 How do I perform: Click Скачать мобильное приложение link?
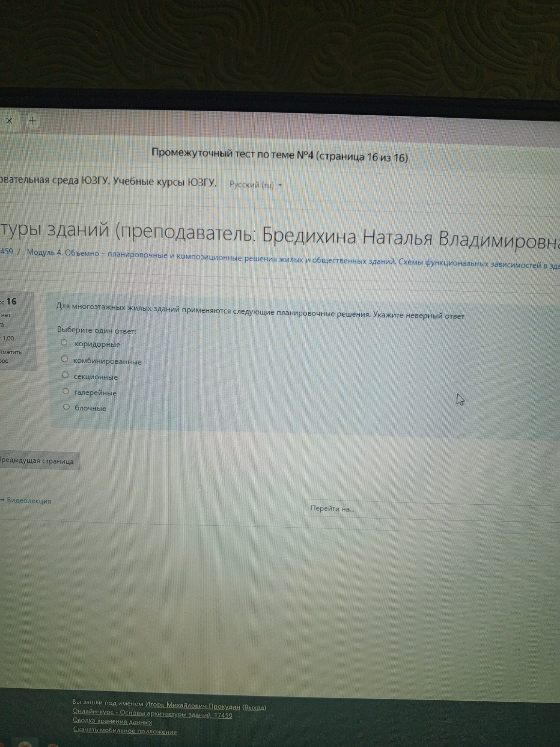tap(124, 730)
